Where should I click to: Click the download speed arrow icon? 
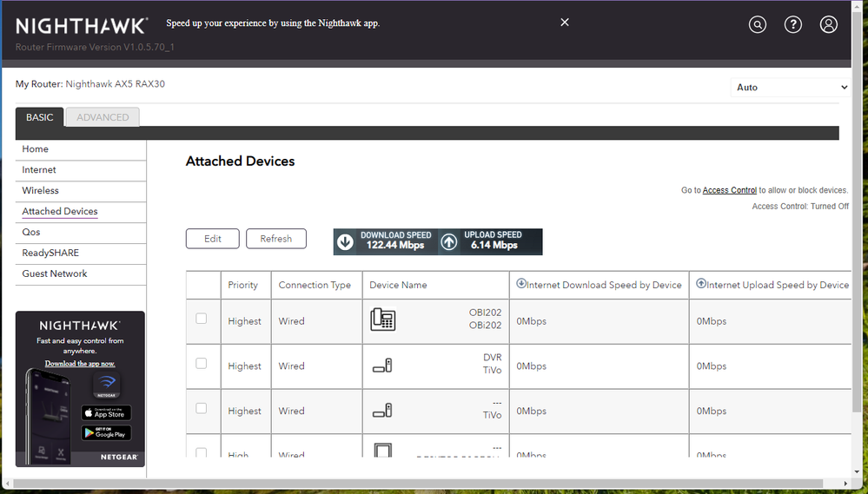[346, 241]
